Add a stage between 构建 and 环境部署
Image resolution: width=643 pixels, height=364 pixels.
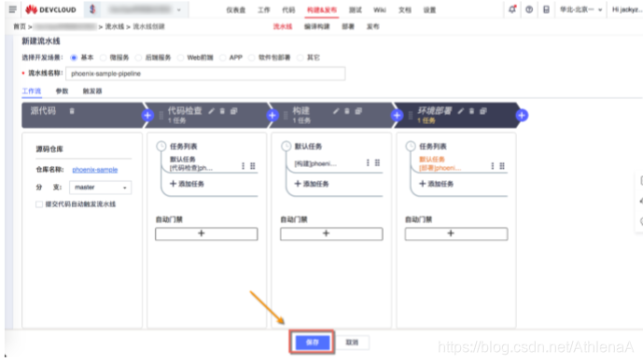pos(397,116)
